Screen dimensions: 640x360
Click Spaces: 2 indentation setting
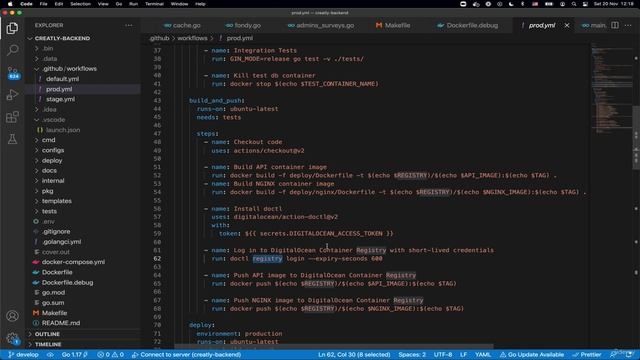click(x=412, y=355)
